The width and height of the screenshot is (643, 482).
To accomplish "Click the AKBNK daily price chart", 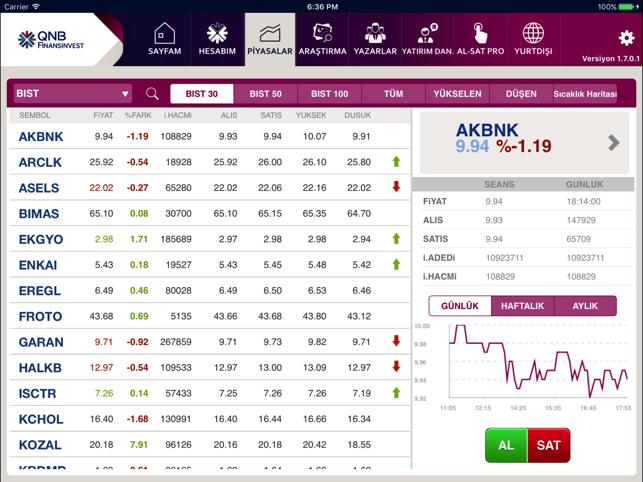I will pos(538,361).
